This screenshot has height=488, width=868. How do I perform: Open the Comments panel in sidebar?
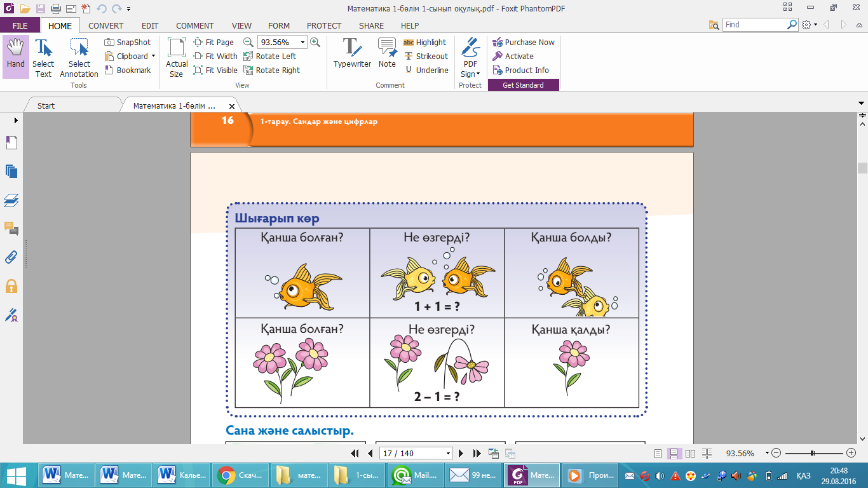(11, 228)
